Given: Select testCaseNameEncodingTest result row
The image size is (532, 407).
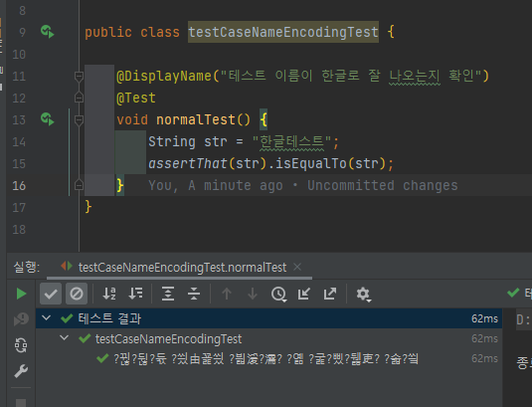Looking at the screenshot, I should pyautogui.click(x=269, y=338).
